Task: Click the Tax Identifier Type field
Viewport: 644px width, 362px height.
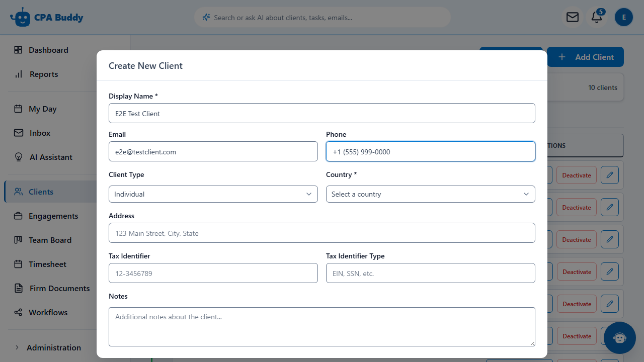Action: click(431, 273)
